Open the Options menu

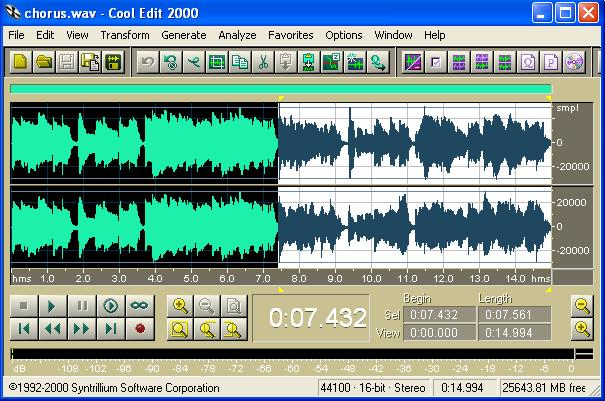pyautogui.click(x=344, y=35)
